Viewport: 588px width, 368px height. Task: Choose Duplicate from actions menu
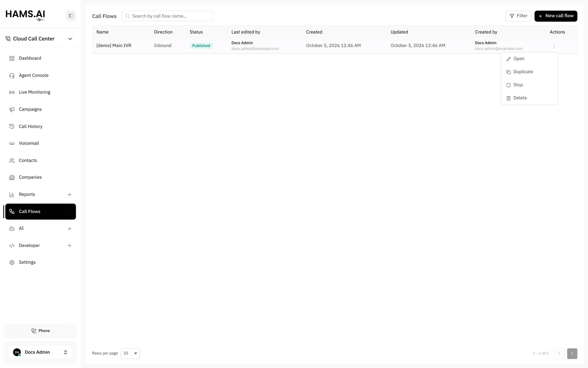point(529,72)
